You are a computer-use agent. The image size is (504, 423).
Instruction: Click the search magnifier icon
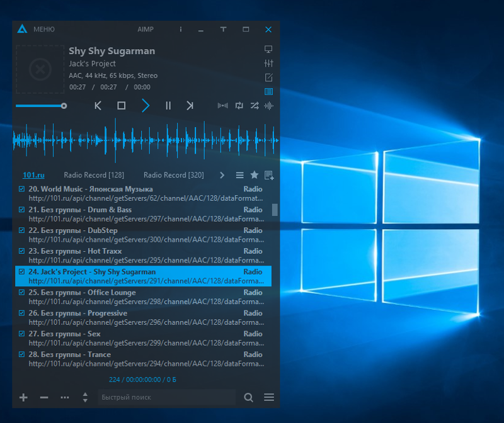(248, 398)
